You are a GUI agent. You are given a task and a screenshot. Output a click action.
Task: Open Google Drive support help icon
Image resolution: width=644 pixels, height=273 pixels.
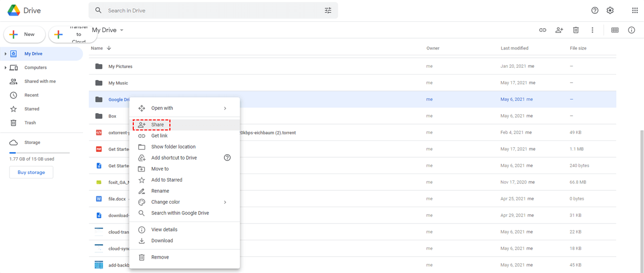click(595, 10)
